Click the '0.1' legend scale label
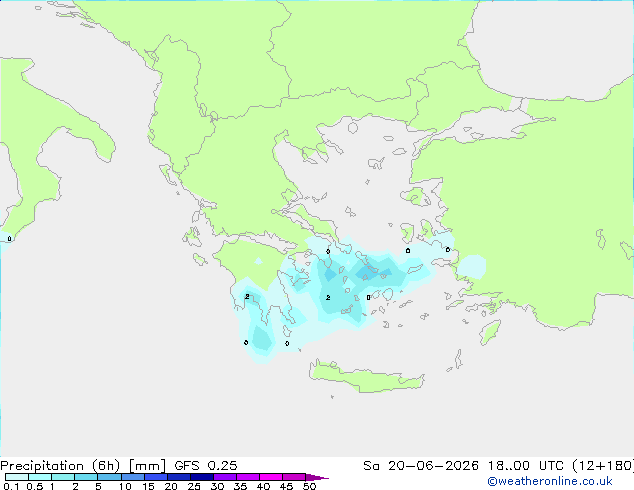Screen dimensions: 634x490 (11, 486)
